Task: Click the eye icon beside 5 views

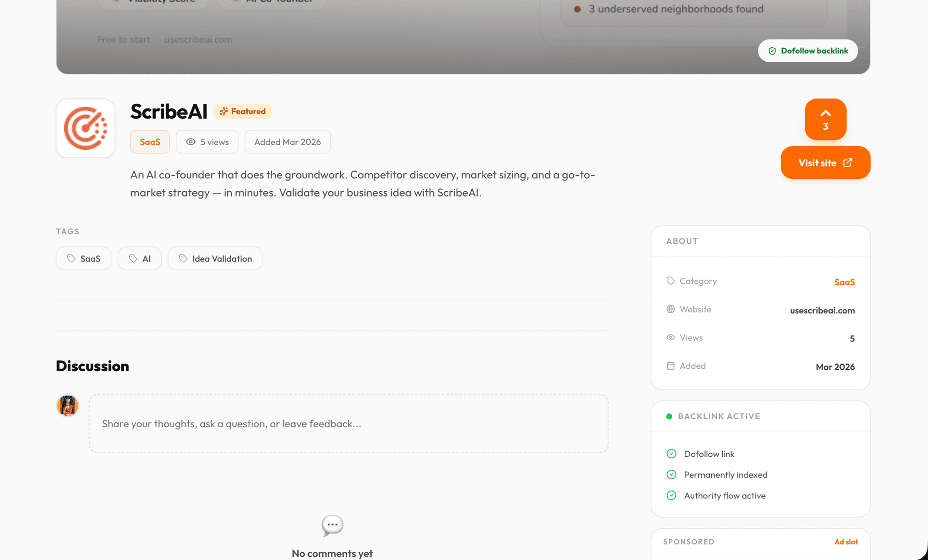Action: click(191, 142)
